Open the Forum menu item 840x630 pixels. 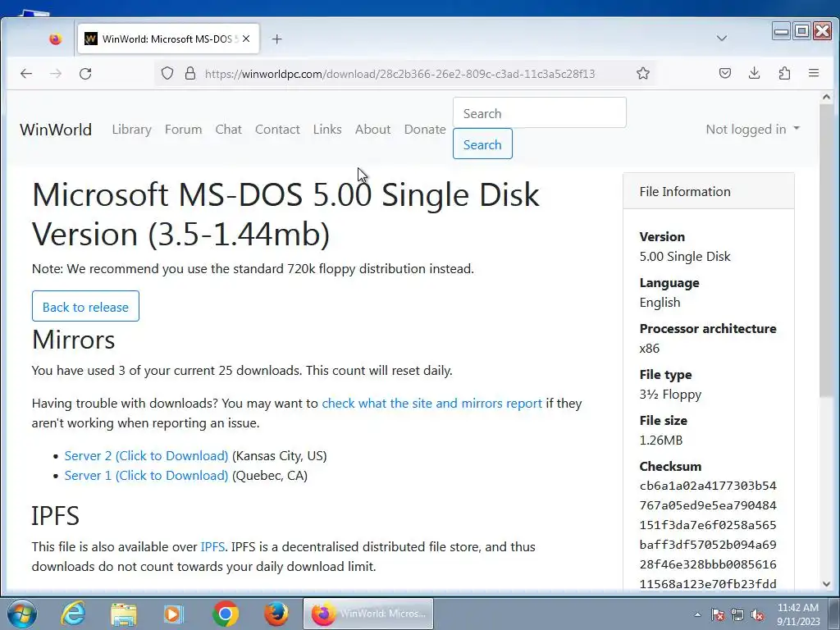tap(183, 129)
